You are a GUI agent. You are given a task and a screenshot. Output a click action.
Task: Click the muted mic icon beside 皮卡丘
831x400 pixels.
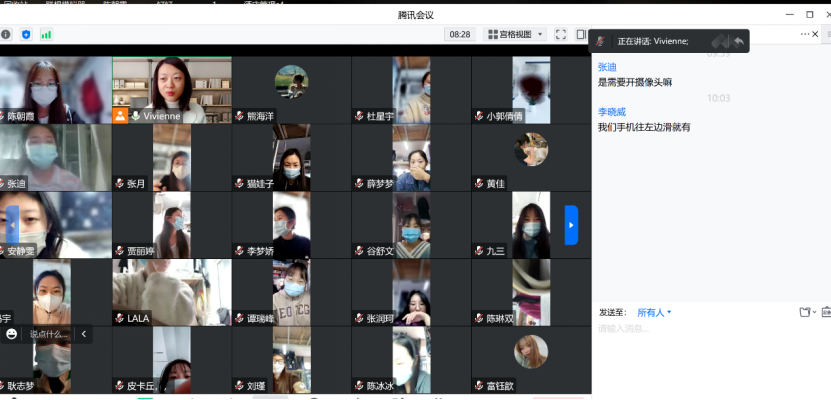[x=119, y=386]
